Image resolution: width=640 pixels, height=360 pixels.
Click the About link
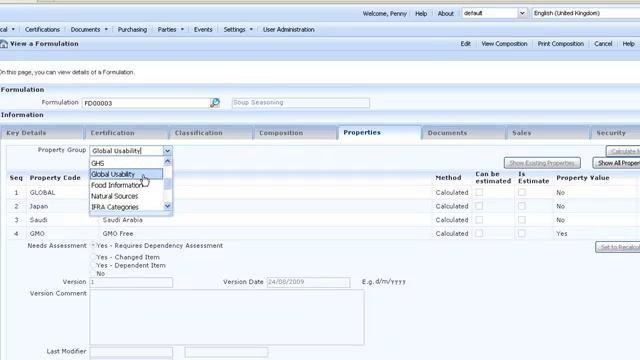[x=445, y=13]
